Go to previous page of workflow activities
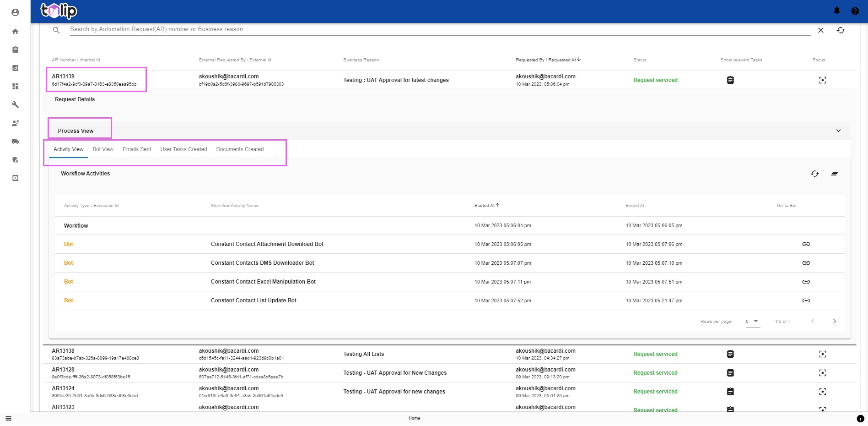The width and height of the screenshot is (868, 426). coord(813,321)
